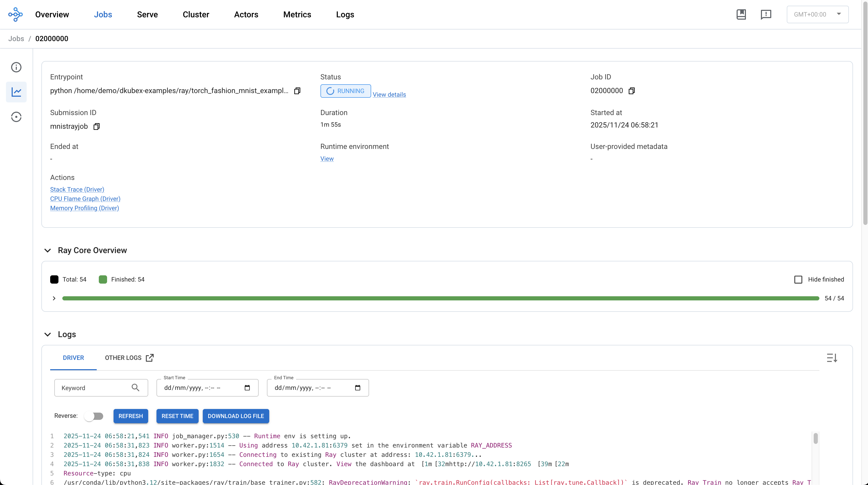Expand the task progress bar row
Image resolution: width=868 pixels, height=485 pixels.
click(54, 298)
